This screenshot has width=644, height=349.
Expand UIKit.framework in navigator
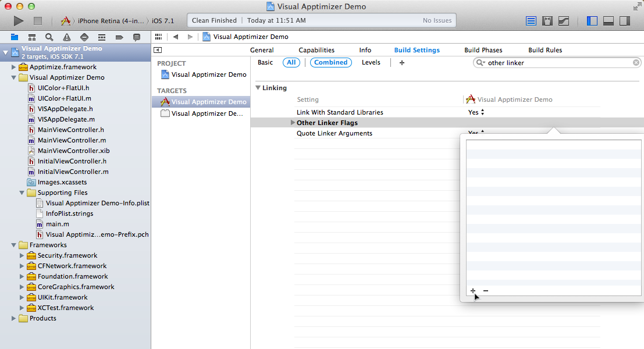[22, 297]
